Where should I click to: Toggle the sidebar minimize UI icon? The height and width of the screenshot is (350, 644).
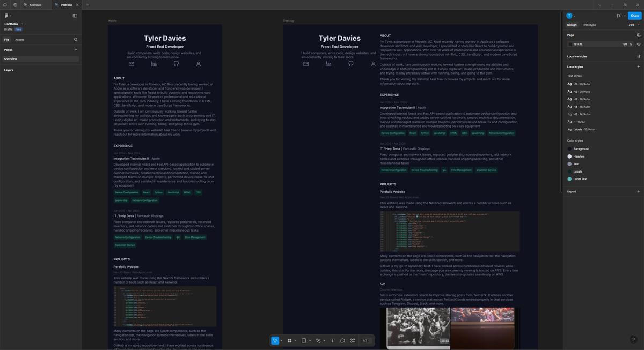(x=75, y=16)
